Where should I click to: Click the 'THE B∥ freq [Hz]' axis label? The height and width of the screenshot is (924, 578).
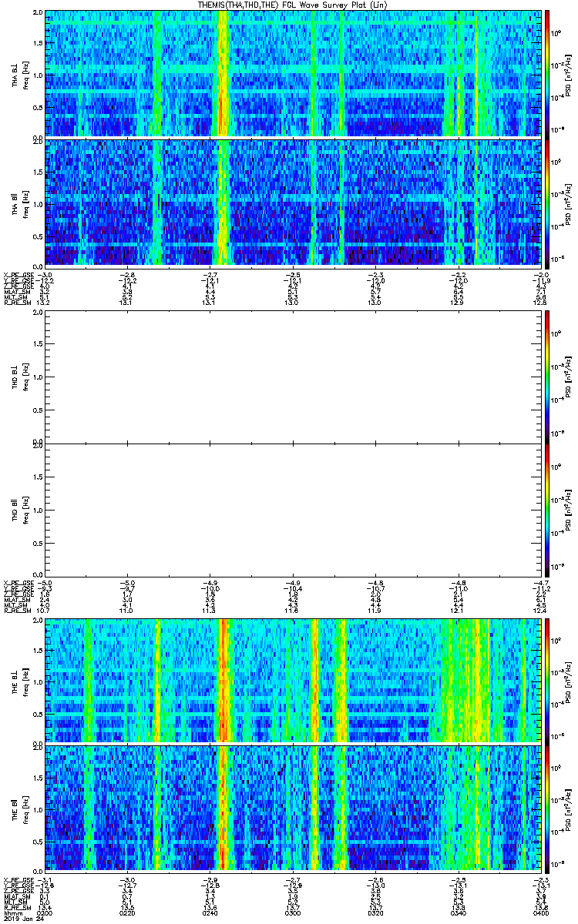19,808
